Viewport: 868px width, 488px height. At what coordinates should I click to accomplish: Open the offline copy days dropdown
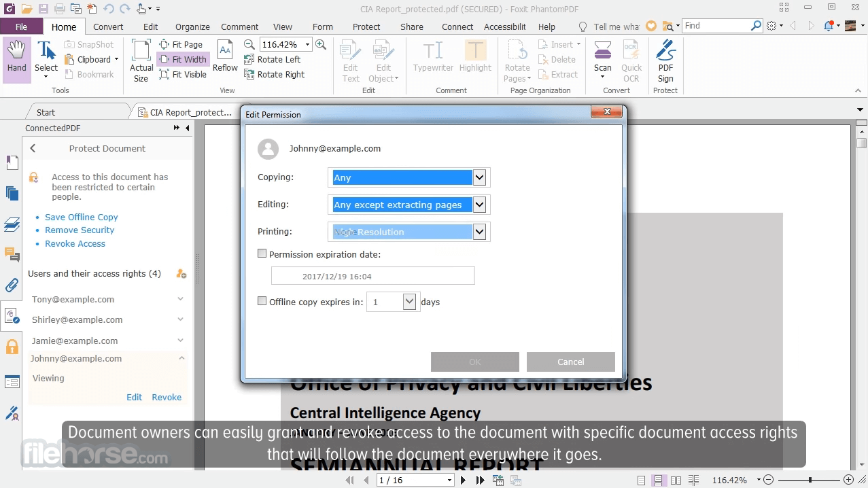[x=409, y=302]
